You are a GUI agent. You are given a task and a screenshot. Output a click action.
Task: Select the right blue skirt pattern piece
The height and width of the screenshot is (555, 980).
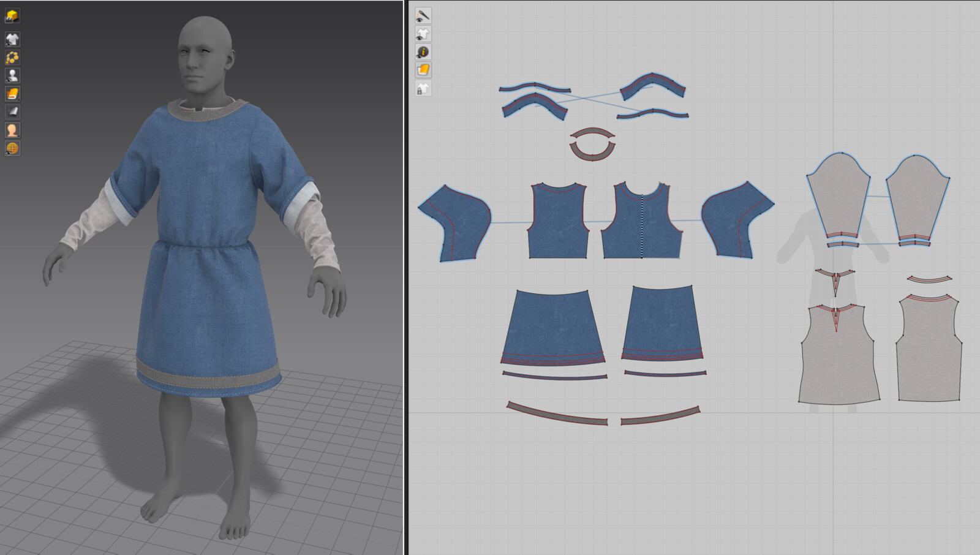point(662,323)
